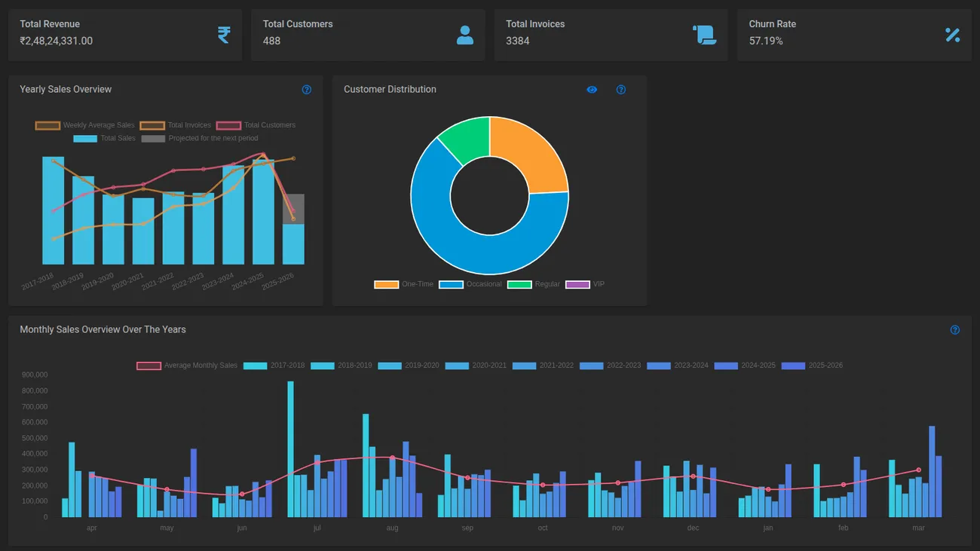This screenshot has width=980, height=551.
Task: Toggle the Weekly Average Sales legend entry
Action: click(84, 125)
